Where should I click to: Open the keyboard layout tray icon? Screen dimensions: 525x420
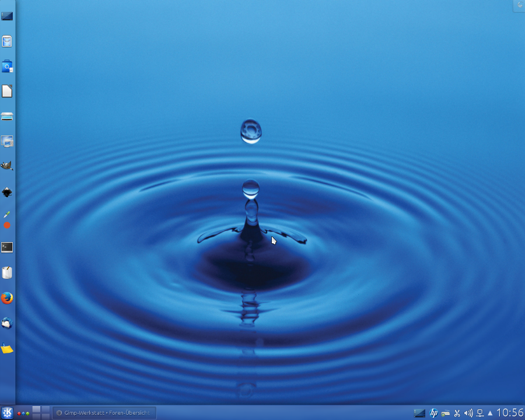(445, 414)
